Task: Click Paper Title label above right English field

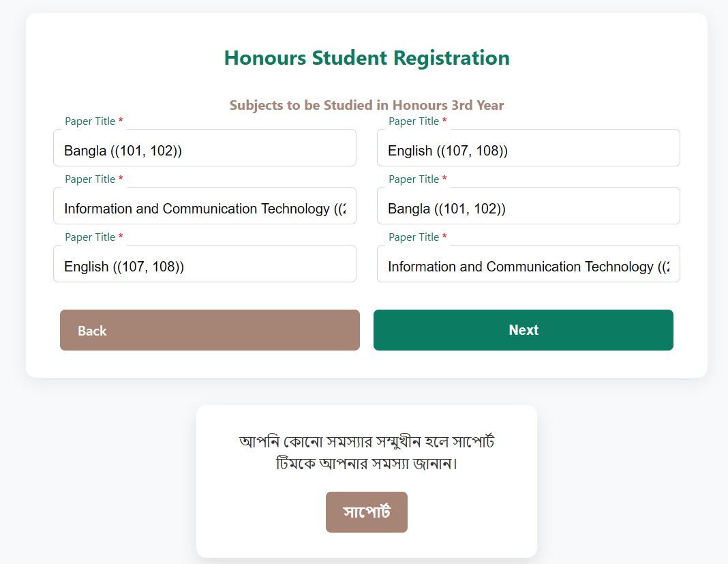Action: 414,121
